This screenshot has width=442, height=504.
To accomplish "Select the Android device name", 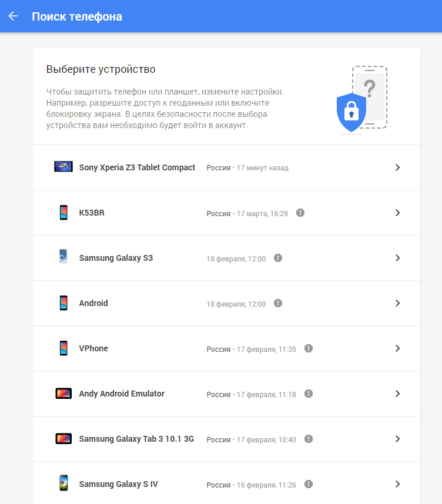I will tap(93, 303).
